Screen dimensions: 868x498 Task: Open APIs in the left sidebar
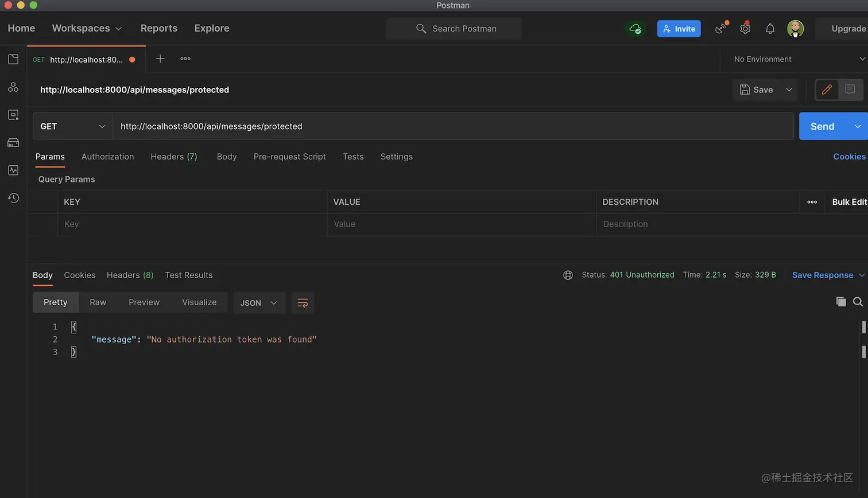pyautogui.click(x=13, y=87)
